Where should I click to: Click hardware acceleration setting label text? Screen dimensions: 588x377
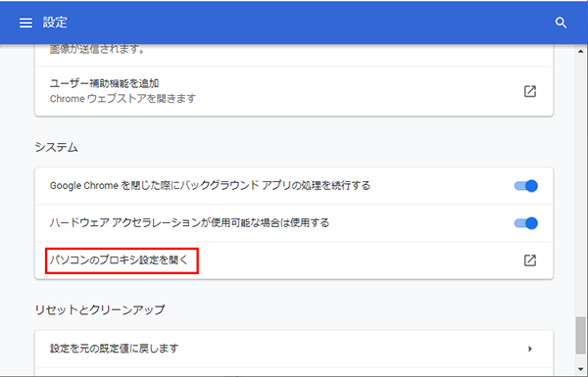[189, 223]
